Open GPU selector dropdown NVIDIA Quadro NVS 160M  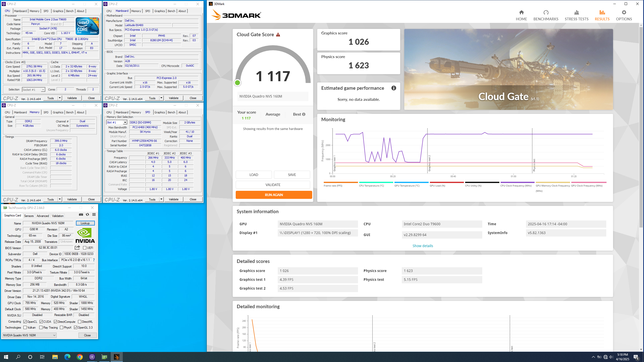[29, 335]
